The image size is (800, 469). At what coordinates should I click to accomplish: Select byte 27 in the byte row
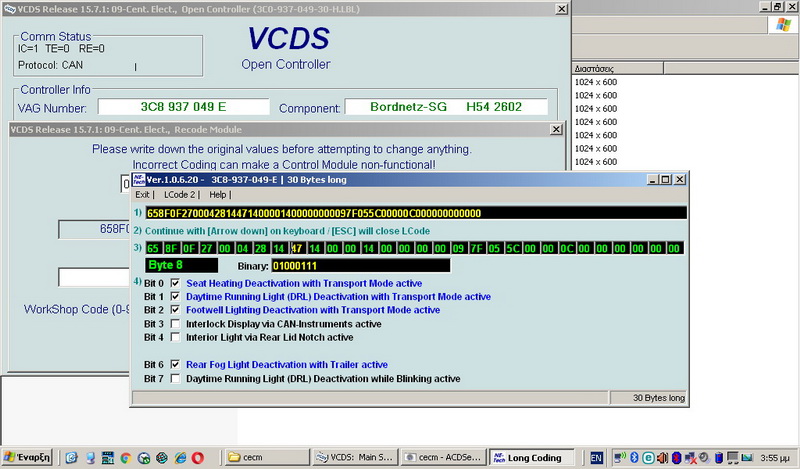(x=207, y=249)
